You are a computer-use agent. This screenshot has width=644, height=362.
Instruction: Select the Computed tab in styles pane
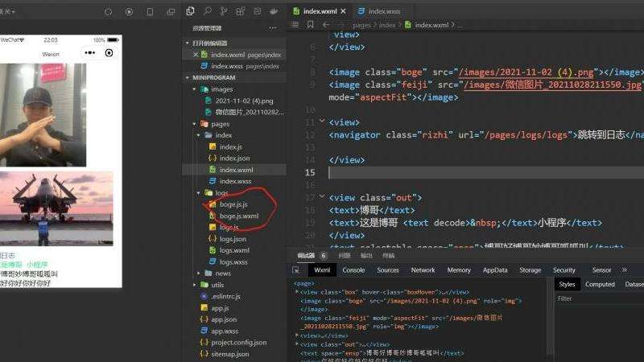click(600, 284)
